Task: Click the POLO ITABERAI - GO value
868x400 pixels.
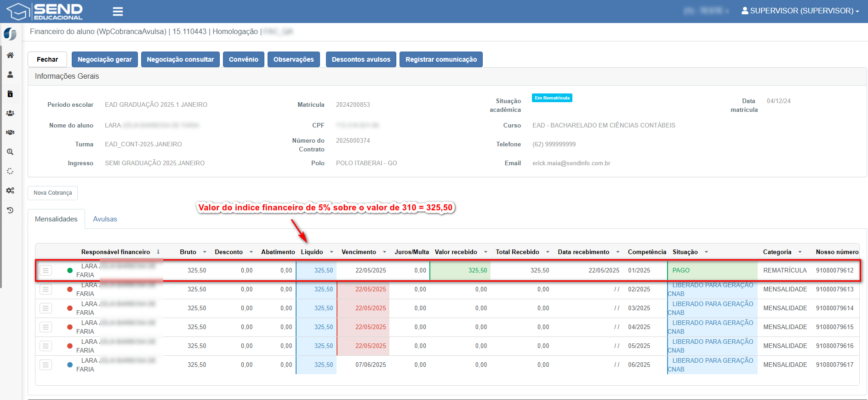Action: click(366, 163)
